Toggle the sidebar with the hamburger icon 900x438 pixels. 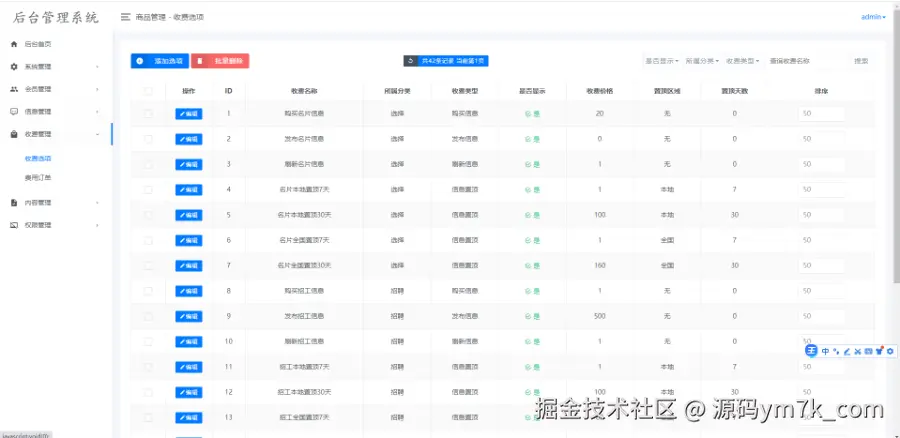(125, 17)
